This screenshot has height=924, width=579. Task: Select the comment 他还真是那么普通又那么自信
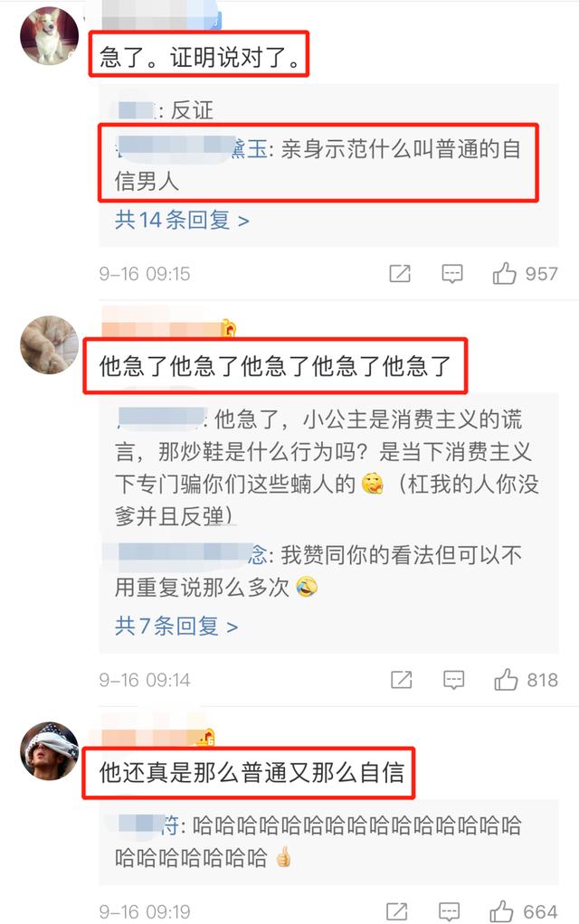pyautogui.click(x=252, y=772)
